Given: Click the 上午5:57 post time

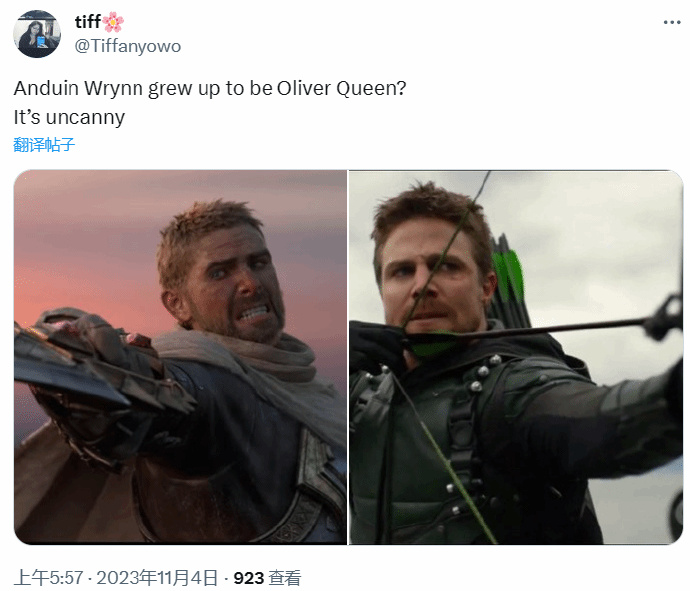Looking at the screenshot, I should (x=48, y=578).
